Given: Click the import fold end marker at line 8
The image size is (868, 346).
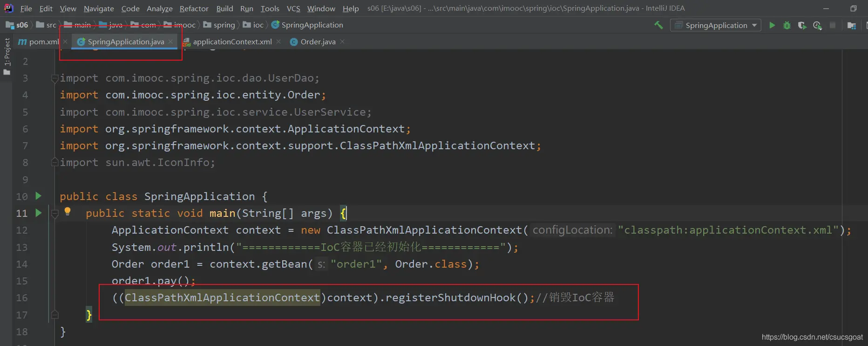Looking at the screenshot, I should coord(54,162).
